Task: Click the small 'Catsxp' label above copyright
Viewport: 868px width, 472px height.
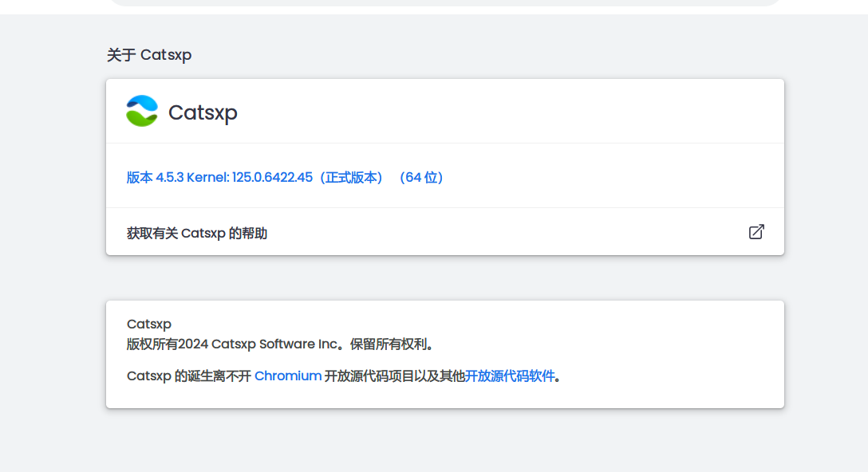Action: coord(149,324)
